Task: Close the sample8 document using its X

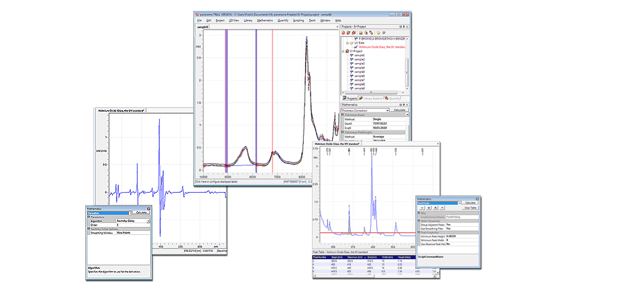Action: (x=337, y=26)
